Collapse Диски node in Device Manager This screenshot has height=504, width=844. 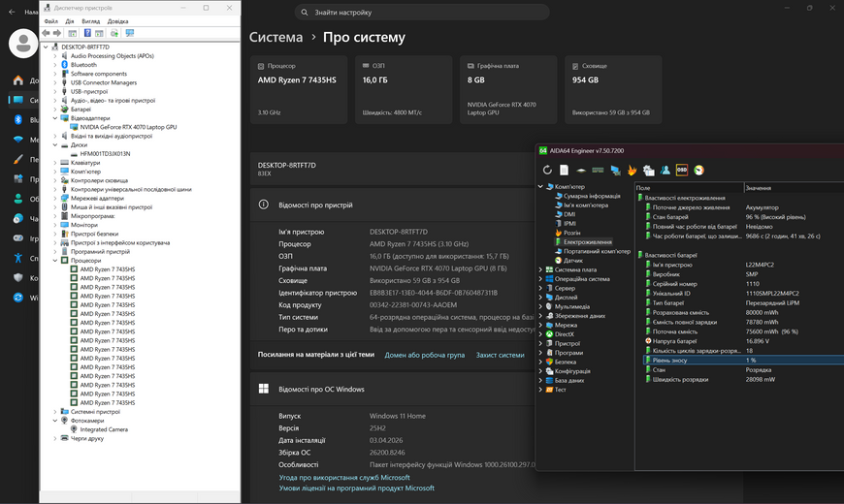[55, 144]
